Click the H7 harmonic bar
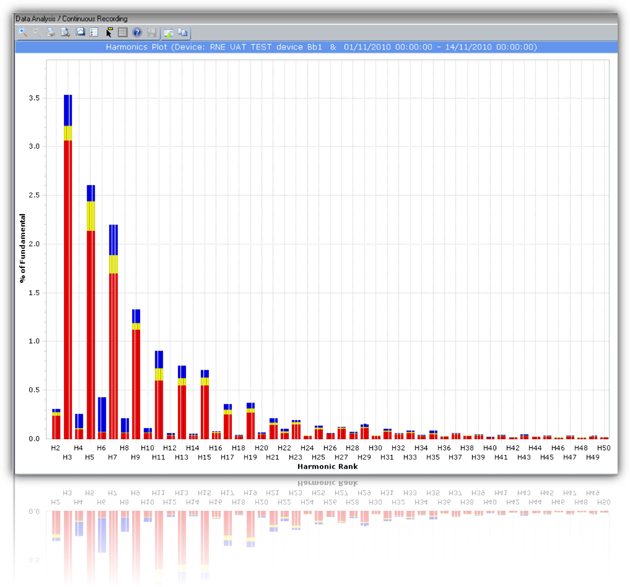Screen dimensions: 630x587 click(114, 332)
